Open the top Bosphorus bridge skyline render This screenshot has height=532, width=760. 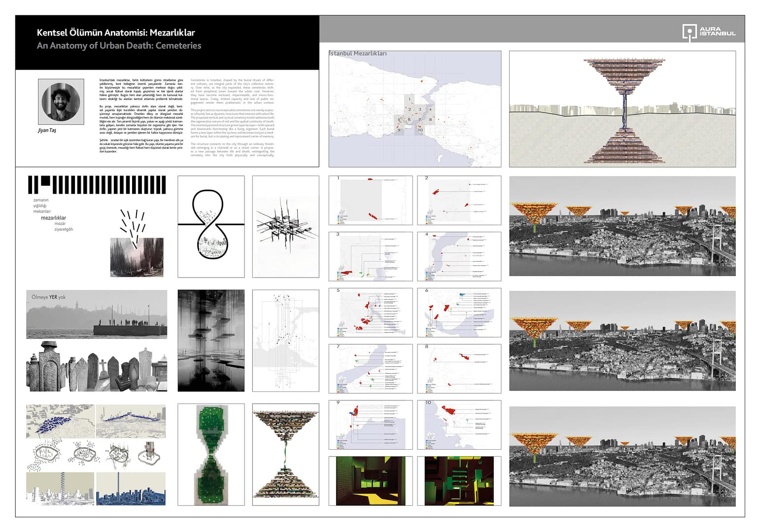coord(622,226)
